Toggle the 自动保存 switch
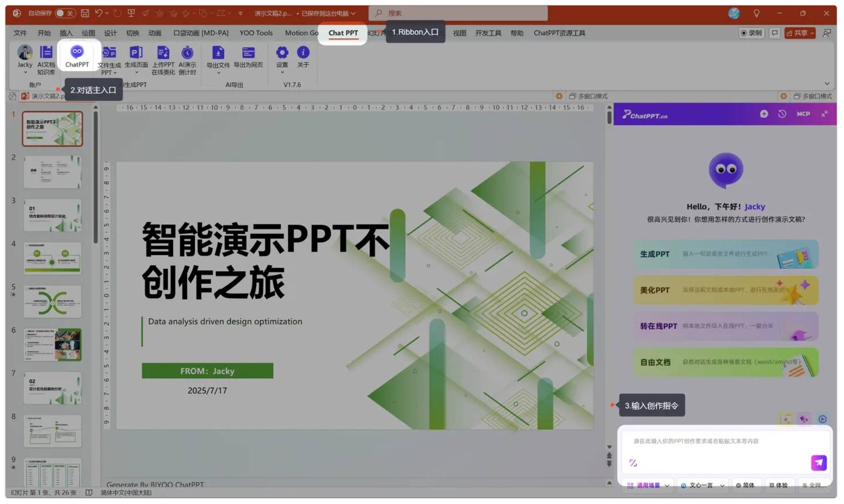The width and height of the screenshot is (844, 504). pos(65,13)
